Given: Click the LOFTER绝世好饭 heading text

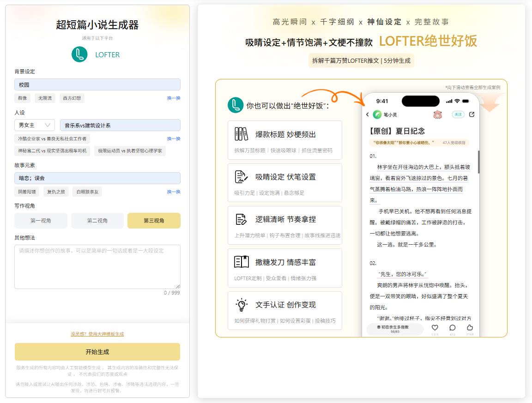Looking at the screenshot, I should coord(428,41).
